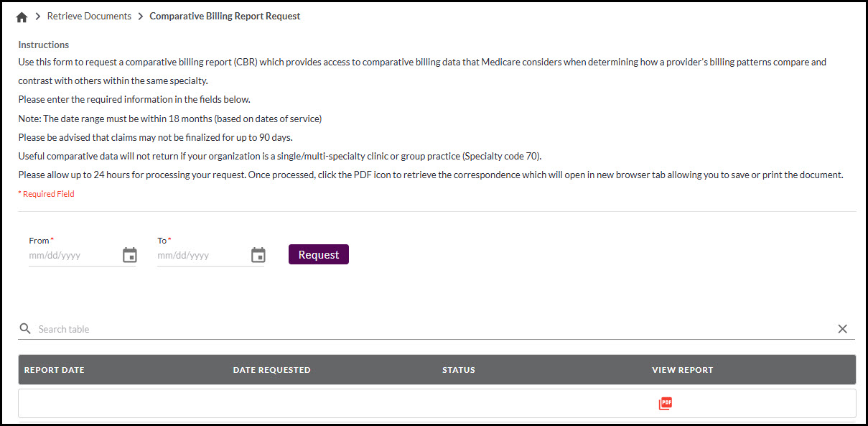
Task: Click the first breadcrumb chevron separator
Action: [37, 17]
